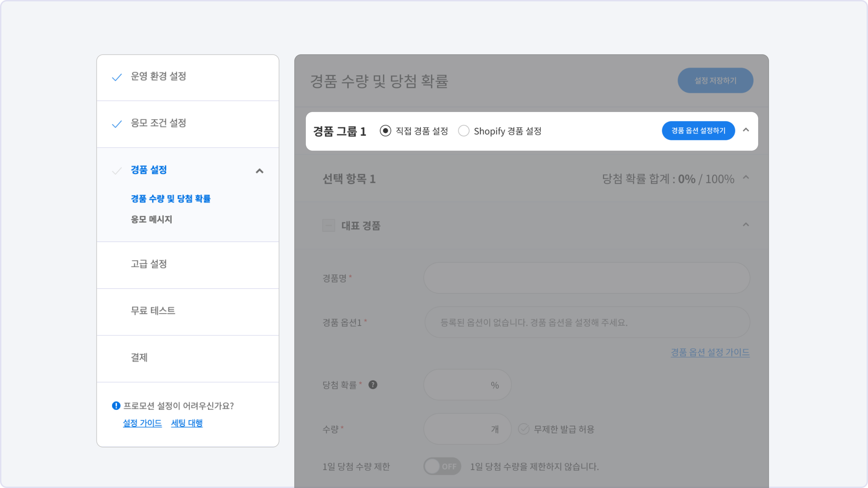
Task: Select the Shopify 경품 설정 radio option
Action: tap(464, 131)
